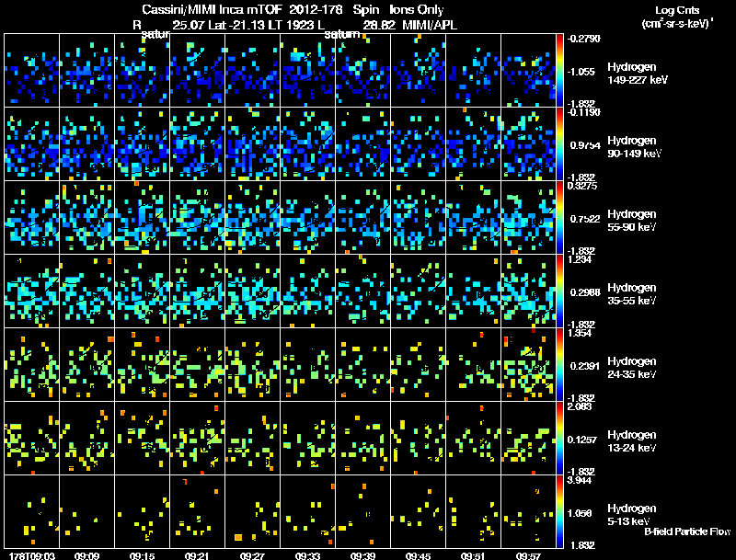Select the 09:27 panel in 55-90 keV row

(x=252, y=218)
